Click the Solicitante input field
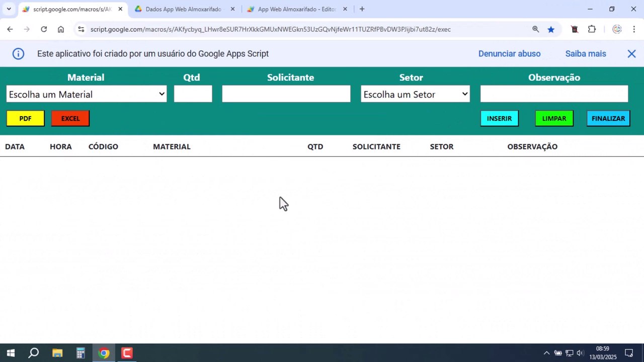This screenshot has height=362, width=644. 286,94
